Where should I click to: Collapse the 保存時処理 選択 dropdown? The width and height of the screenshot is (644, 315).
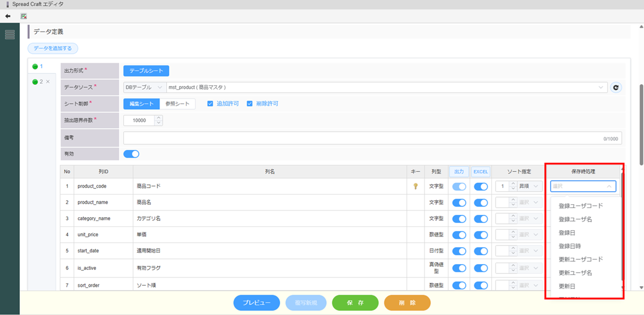(609, 186)
